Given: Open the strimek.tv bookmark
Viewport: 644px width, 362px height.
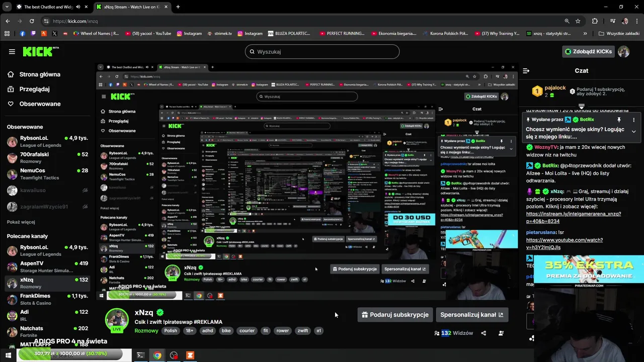Looking at the screenshot, I should pos(220,34).
